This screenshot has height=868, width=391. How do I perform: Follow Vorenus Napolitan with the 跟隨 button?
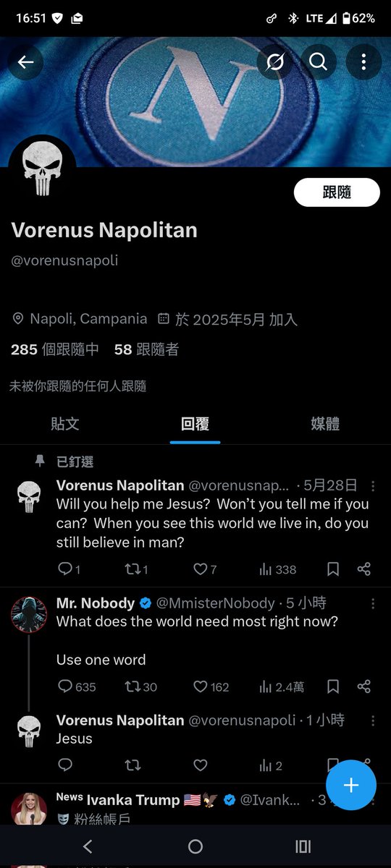[x=337, y=192]
